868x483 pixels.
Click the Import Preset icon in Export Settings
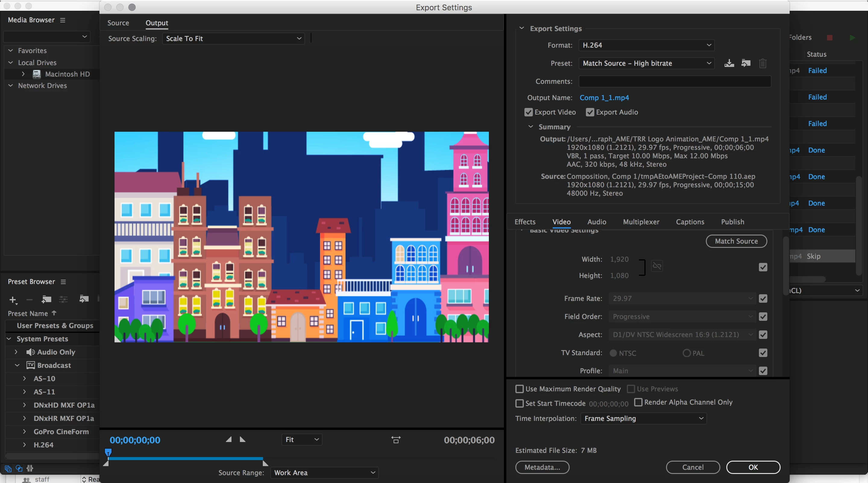pos(746,63)
